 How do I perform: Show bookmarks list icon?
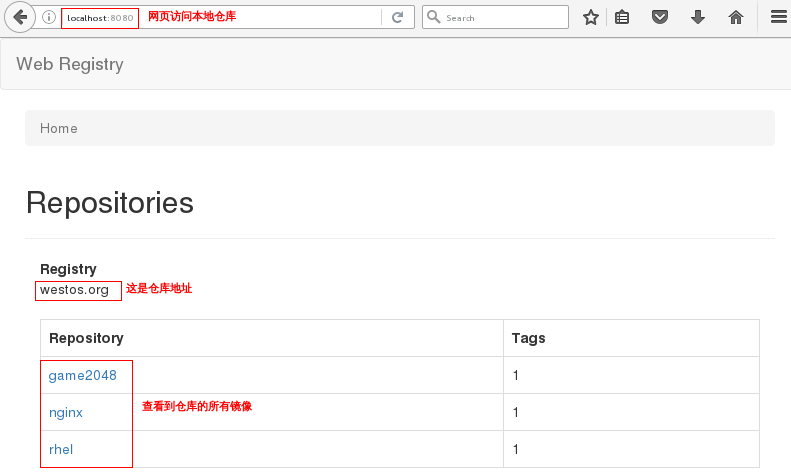[622, 18]
